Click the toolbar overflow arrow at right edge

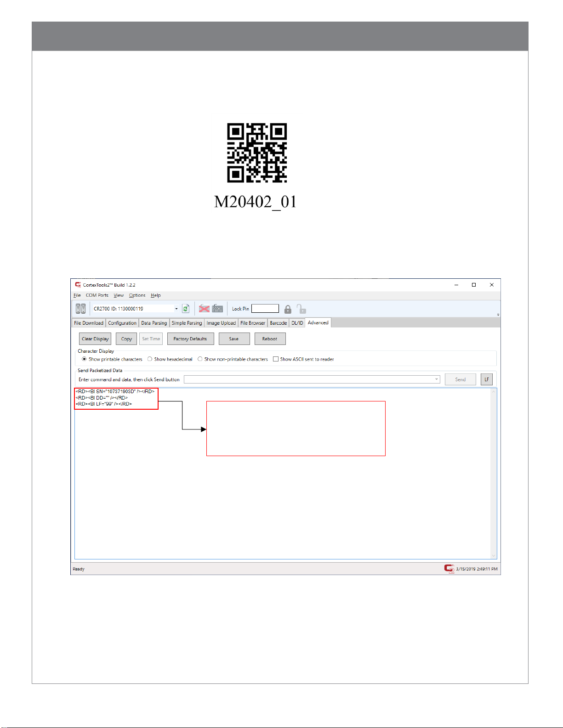click(498, 315)
